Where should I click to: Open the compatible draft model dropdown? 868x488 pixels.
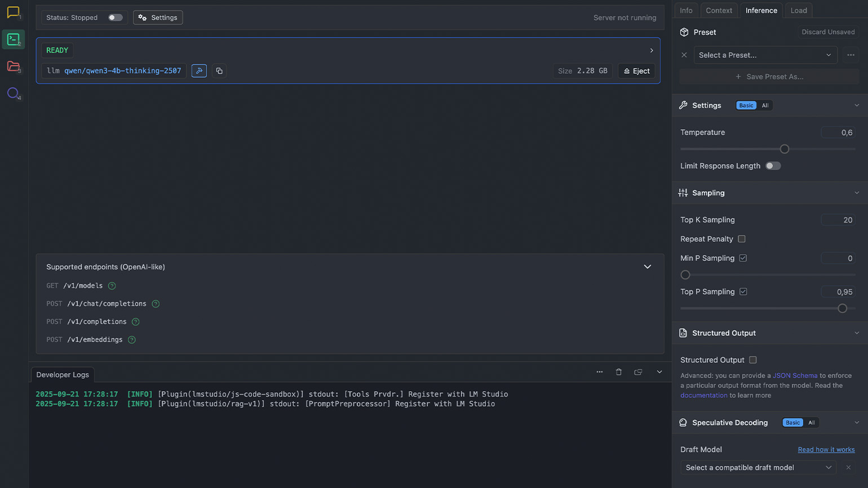pyautogui.click(x=758, y=468)
